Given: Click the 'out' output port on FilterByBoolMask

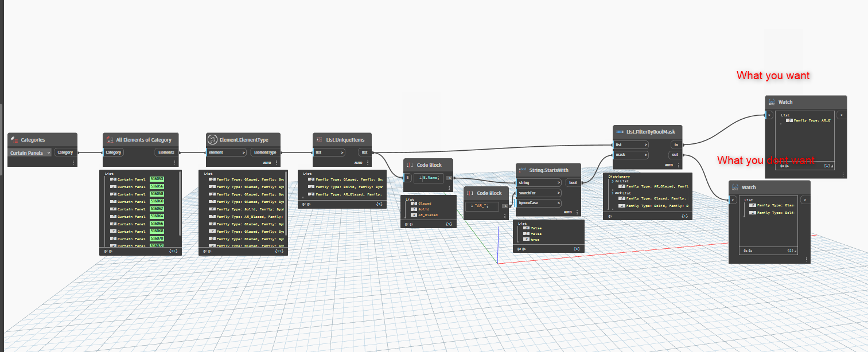Looking at the screenshot, I should click(x=676, y=155).
